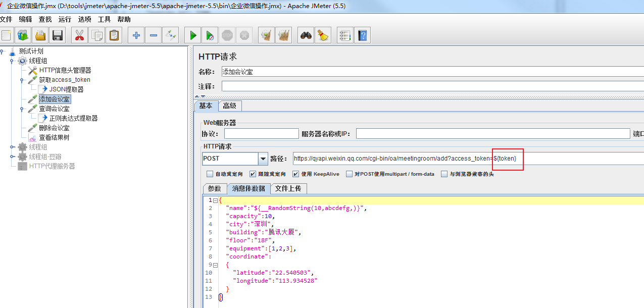644x308 pixels.
Task: Click the Toggle enable/disable pipette icon
Action: [x=171, y=35]
